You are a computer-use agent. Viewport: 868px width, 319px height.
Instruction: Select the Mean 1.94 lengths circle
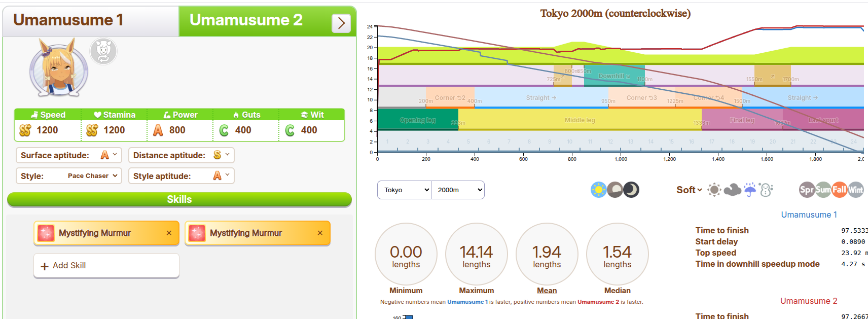coord(547,254)
